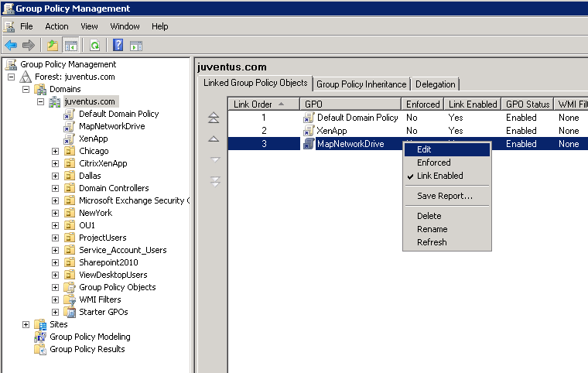The width and height of the screenshot is (588, 373).
Task: Expand the Dallas OU node
Action: [x=55, y=176]
